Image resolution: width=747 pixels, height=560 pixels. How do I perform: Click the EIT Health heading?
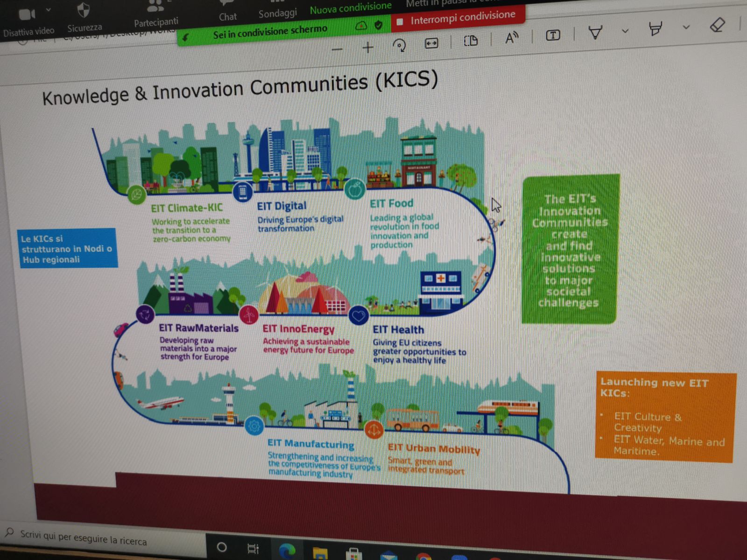(x=398, y=329)
